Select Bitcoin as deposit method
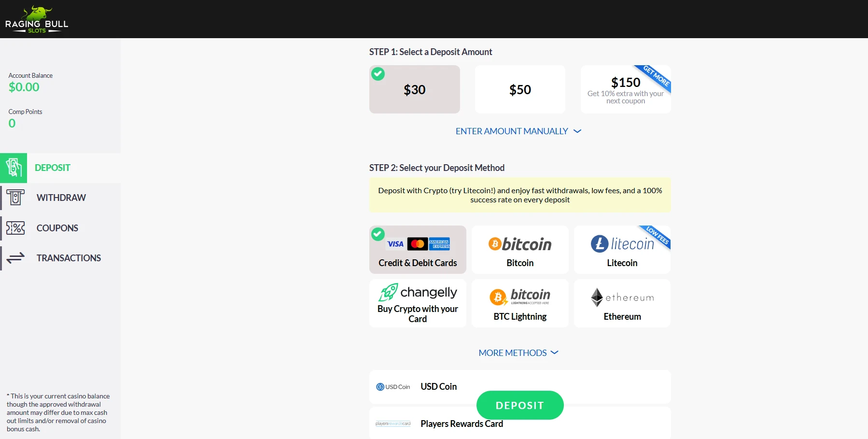868x439 pixels. click(520, 250)
